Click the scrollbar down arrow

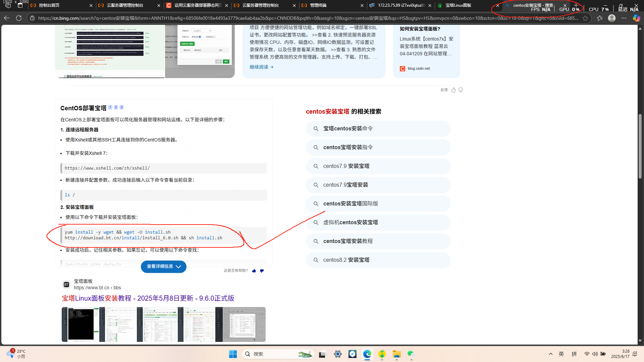[x=640, y=341]
